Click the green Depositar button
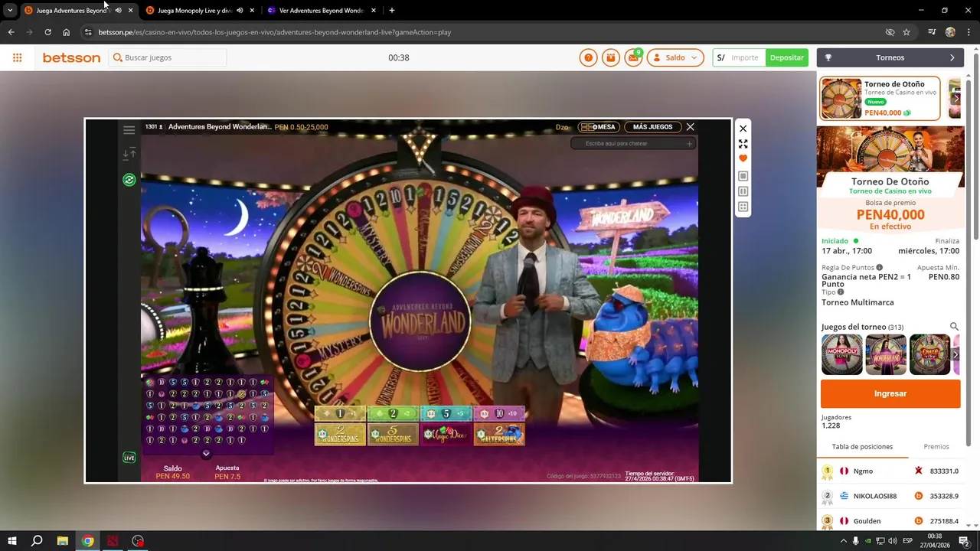Image resolution: width=980 pixels, height=551 pixels. click(786, 57)
